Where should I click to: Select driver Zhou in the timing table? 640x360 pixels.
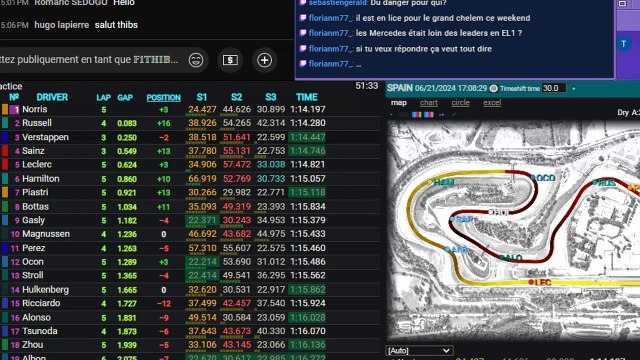tap(33, 345)
